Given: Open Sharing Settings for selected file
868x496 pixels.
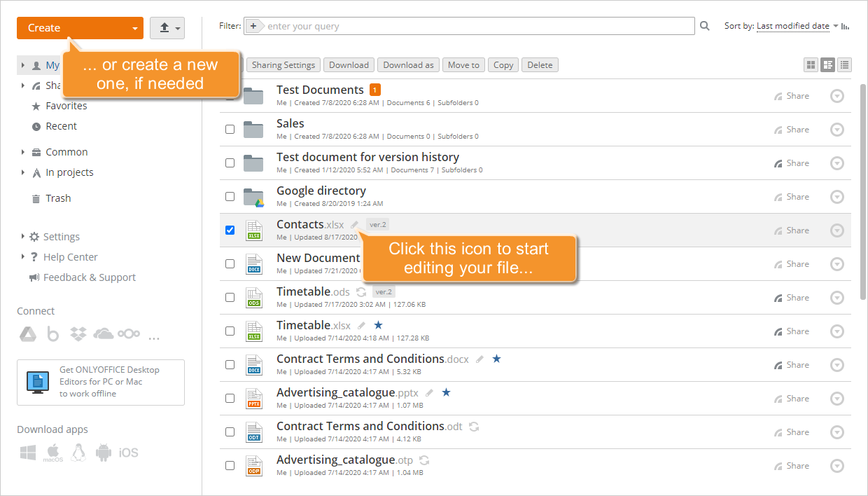Looking at the screenshot, I should click(x=283, y=64).
